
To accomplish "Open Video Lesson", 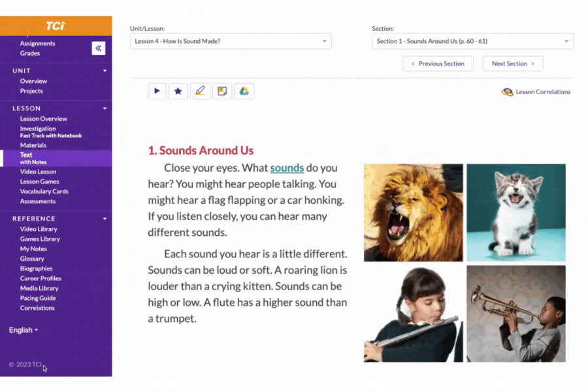I will tap(39, 172).
